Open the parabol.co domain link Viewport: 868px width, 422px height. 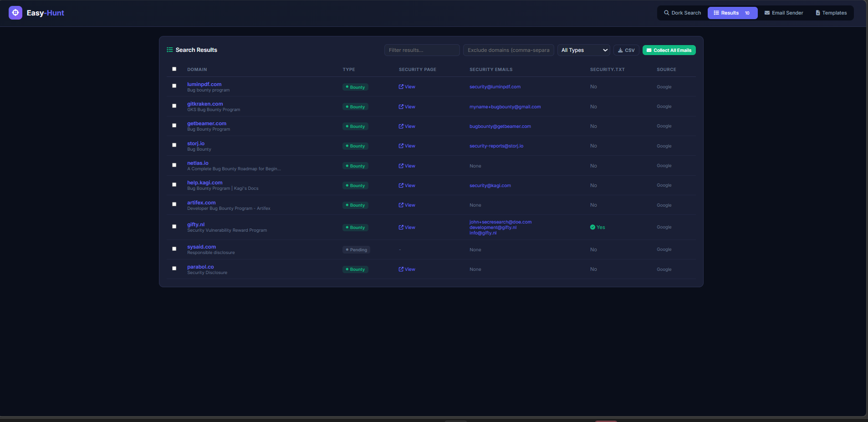coord(200,267)
